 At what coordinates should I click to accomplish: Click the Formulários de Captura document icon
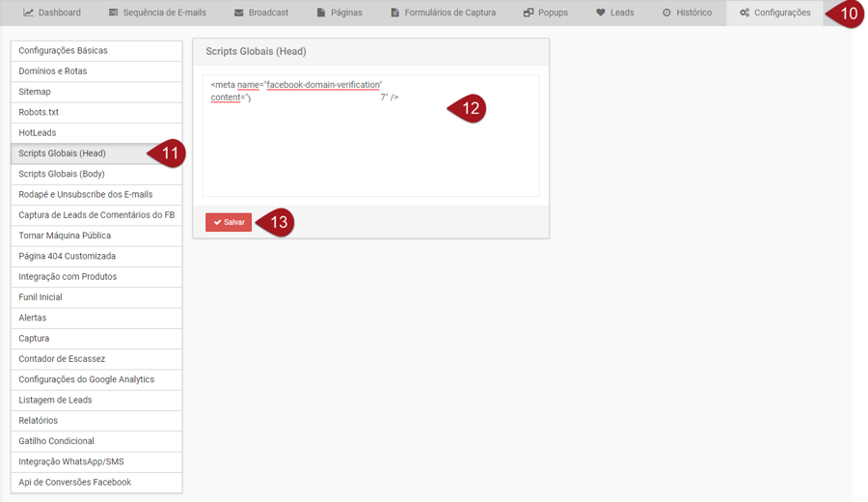click(x=395, y=14)
